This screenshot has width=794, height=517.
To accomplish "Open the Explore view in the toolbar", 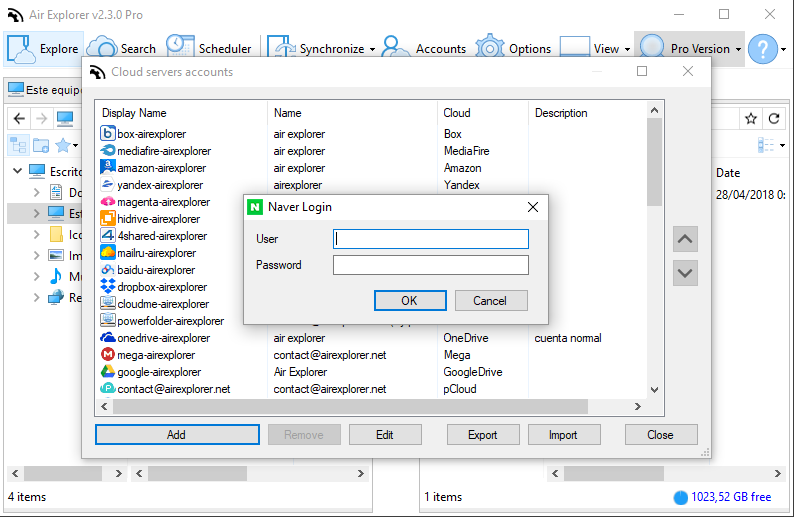I will [x=44, y=49].
